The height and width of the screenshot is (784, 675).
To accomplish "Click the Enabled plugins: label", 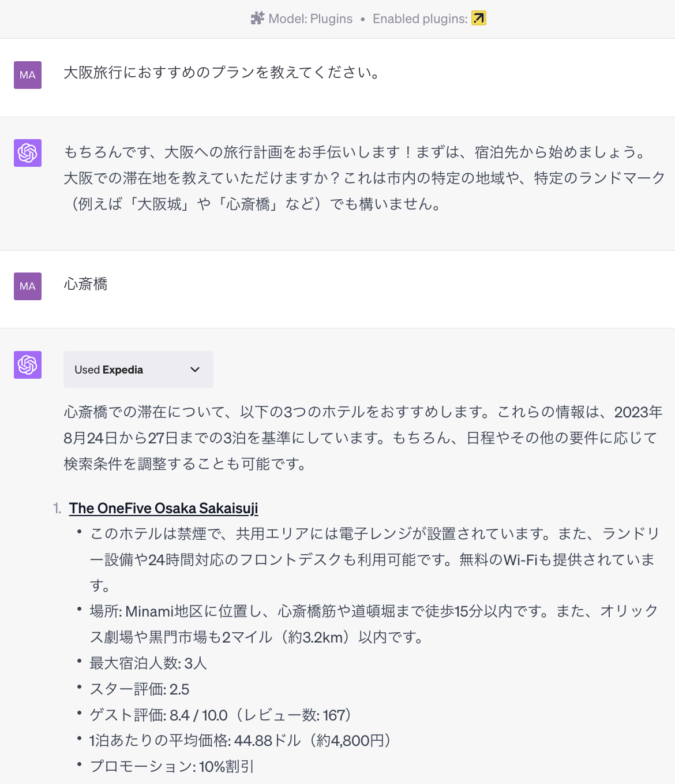I will coord(420,18).
